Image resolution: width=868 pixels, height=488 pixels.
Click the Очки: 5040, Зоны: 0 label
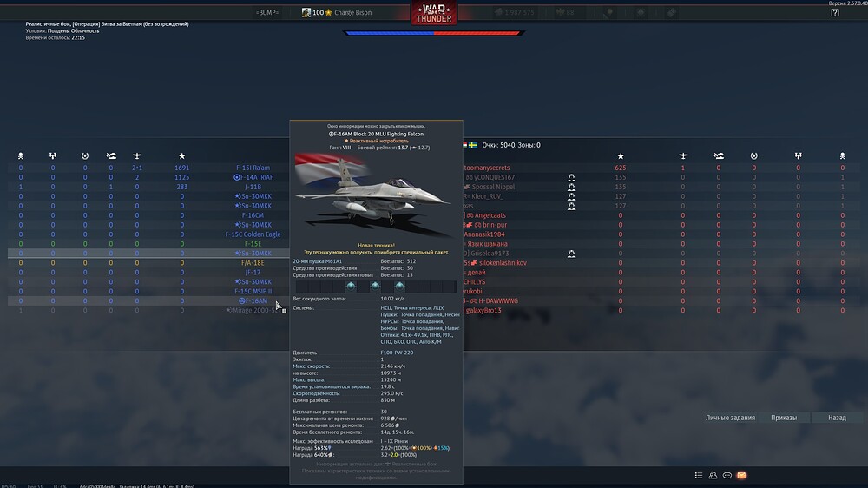(511, 145)
